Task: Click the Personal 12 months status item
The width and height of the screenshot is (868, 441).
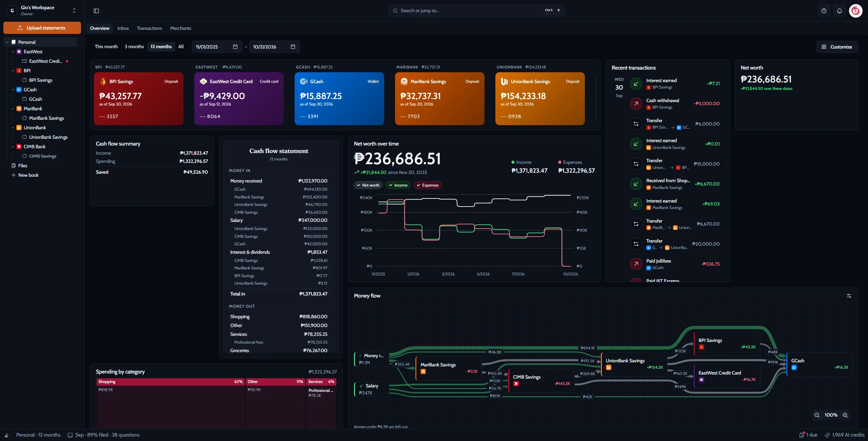Action: tap(38, 435)
